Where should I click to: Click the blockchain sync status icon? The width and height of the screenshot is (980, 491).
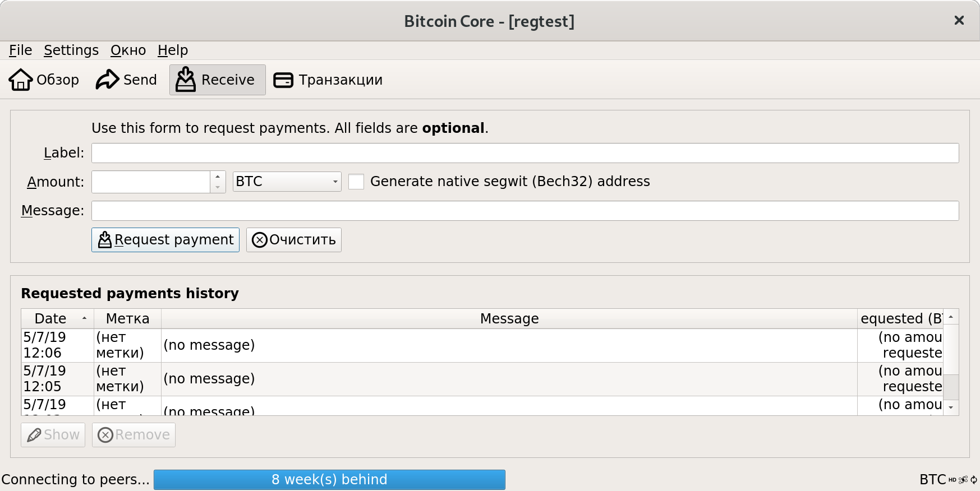[x=974, y=480]
